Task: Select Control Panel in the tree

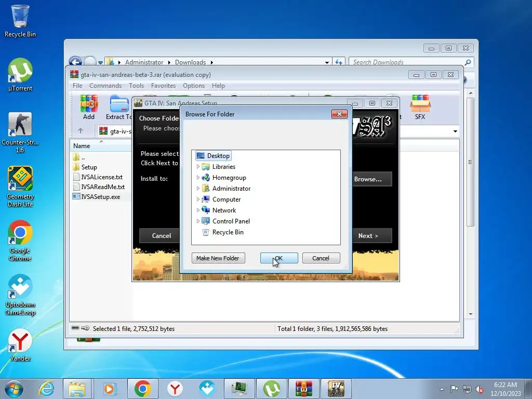Action: 231,221
